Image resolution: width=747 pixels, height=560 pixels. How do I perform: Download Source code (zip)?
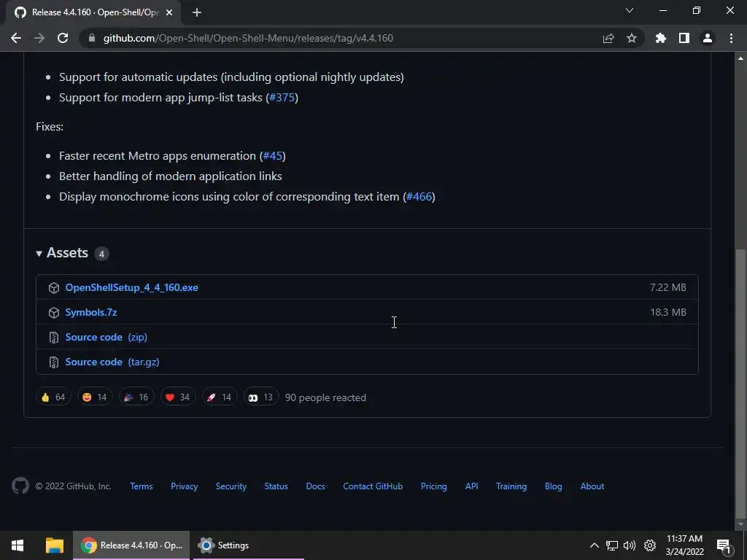pos(107,337)
